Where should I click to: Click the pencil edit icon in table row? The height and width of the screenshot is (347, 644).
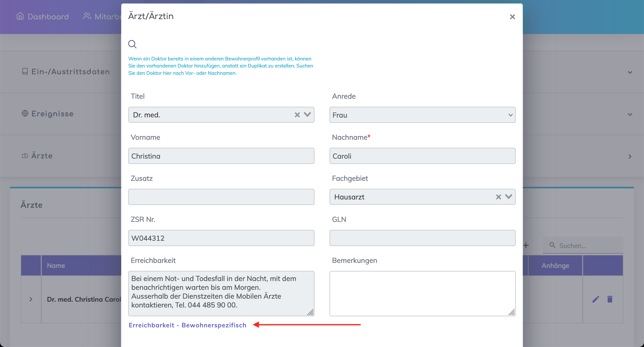[x=596, y=299]
